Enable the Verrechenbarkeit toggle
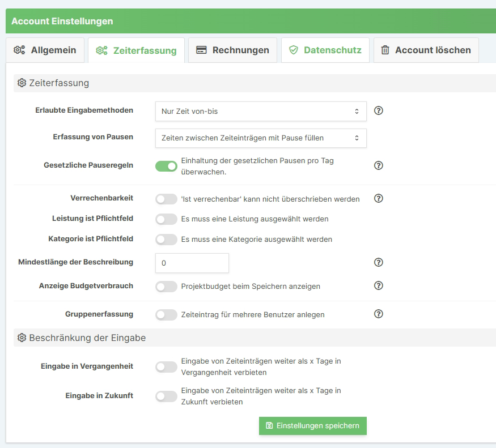 point(167,199)
